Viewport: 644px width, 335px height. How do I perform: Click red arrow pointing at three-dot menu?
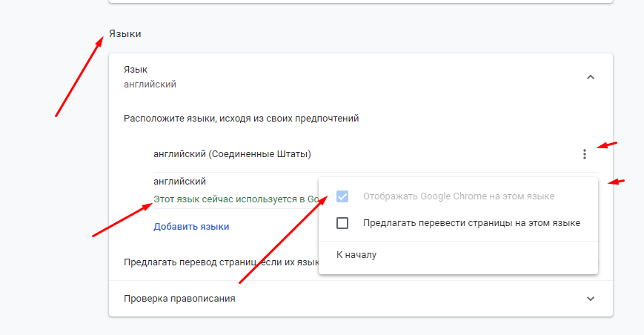click(x=608, y=144)
